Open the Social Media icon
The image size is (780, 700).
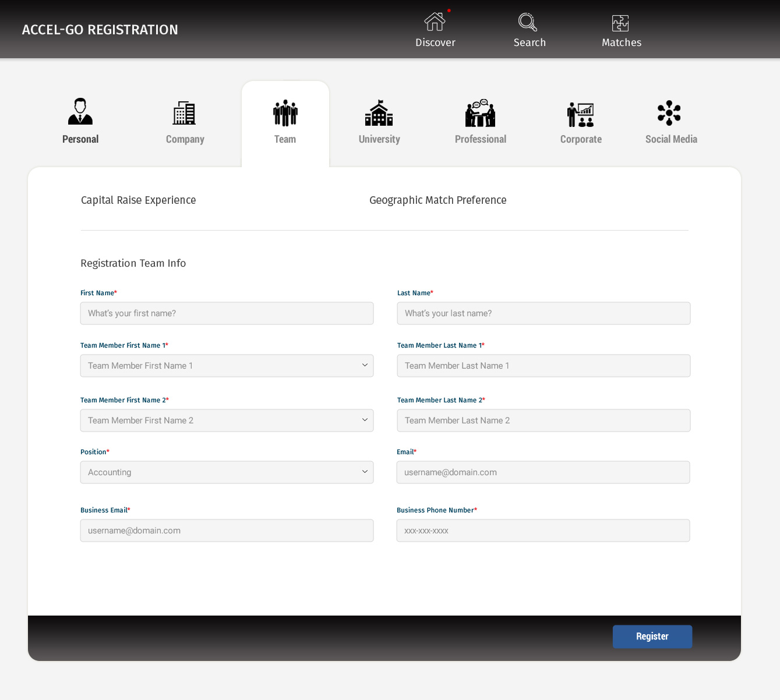669,113
